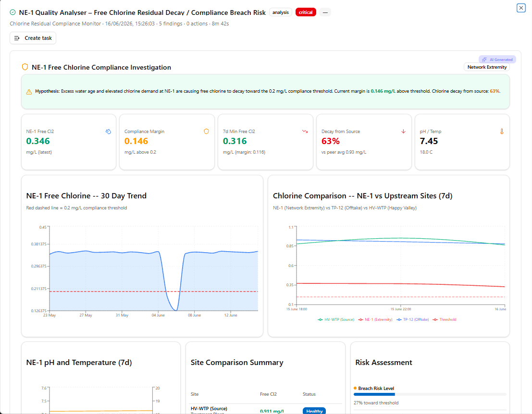Click the red NE-1 line in comparison chart

coord(400,284)
